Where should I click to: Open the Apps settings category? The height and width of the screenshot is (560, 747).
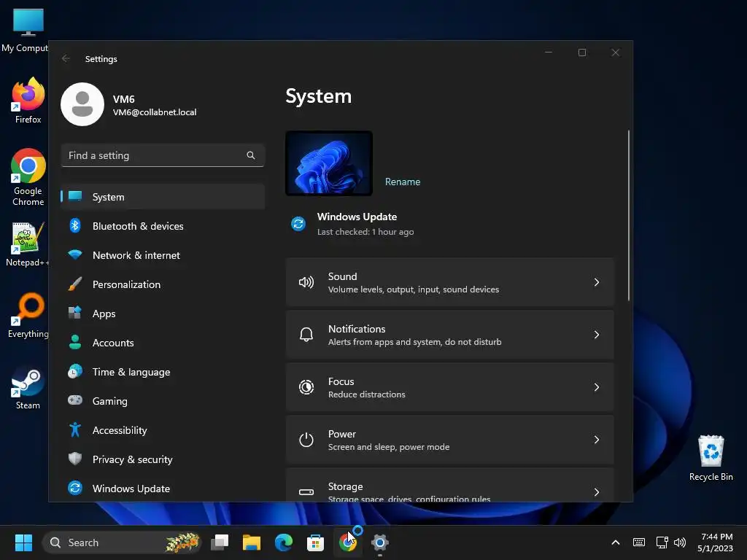[x=163, y=314]
